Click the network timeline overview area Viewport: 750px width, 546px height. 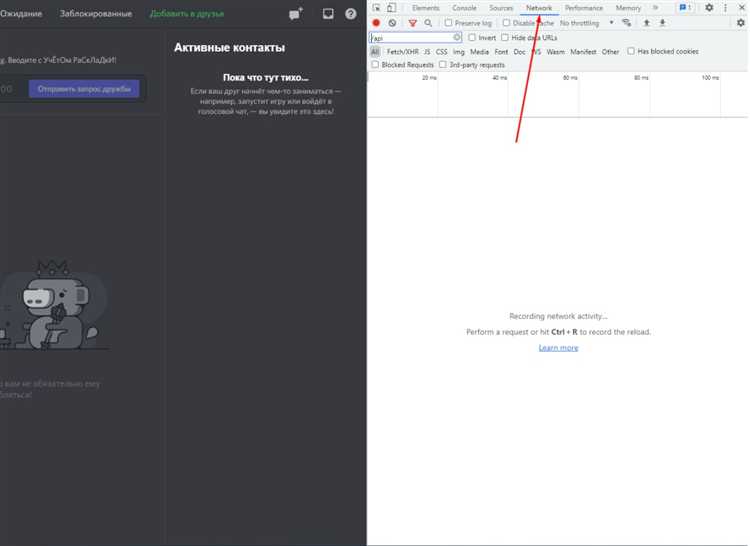[557, 94]
